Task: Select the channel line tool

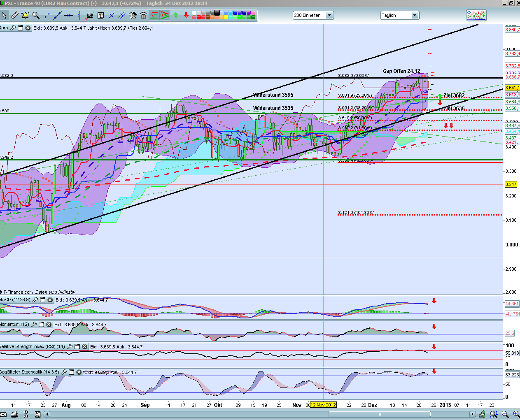Action: 122,15
